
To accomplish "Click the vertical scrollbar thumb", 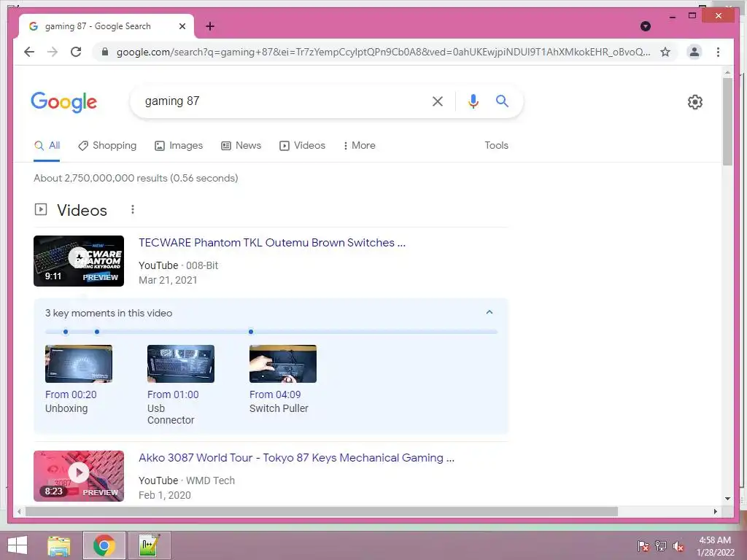I will pyautogui.click(x=727, y=122).
